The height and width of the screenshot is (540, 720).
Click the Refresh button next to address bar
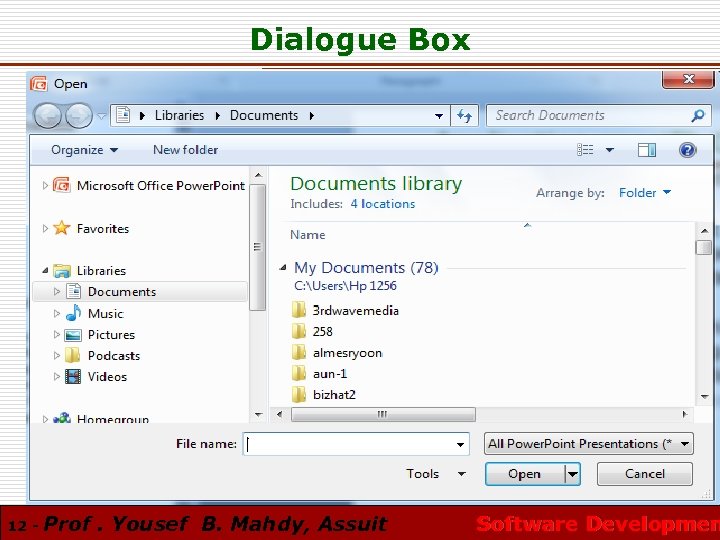[464, 116]
